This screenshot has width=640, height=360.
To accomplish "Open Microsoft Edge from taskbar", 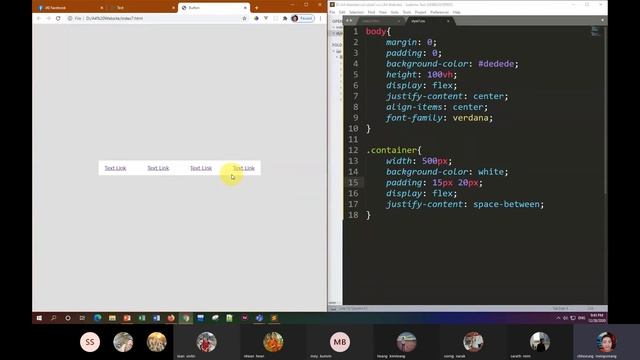I will click(x=98, y=318).
